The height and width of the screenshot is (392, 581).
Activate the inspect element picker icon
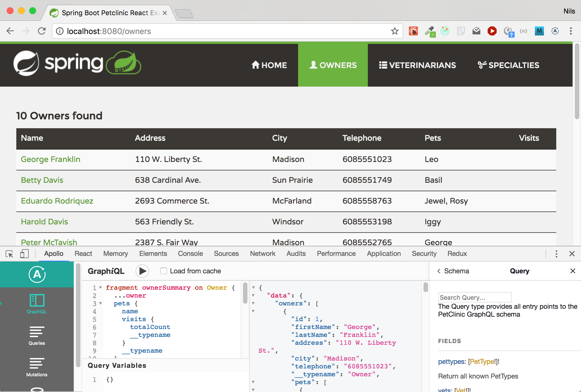click(x=9, y=254)
